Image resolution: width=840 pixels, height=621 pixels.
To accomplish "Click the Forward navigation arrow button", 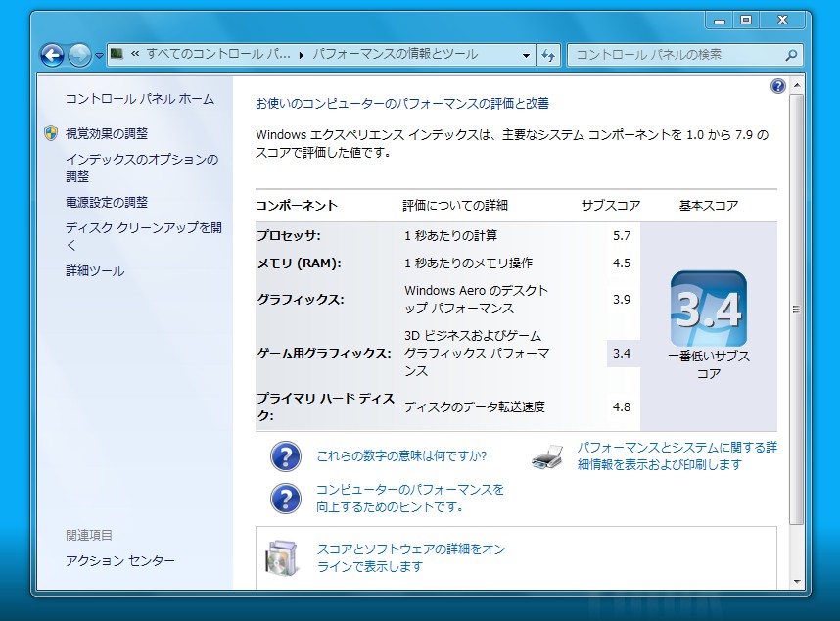I will pos(80,55).
